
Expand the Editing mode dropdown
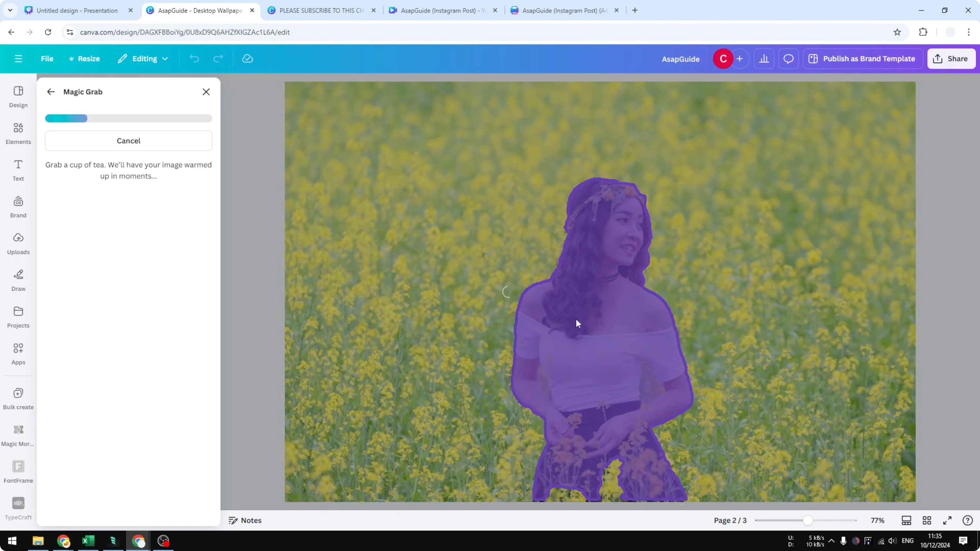[143, 59]
